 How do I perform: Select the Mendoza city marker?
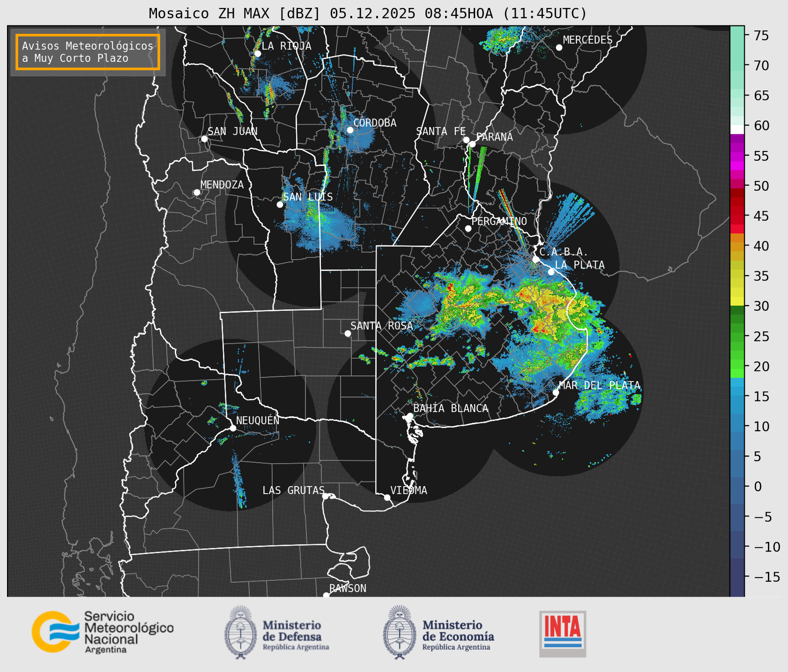coord(197,193)
